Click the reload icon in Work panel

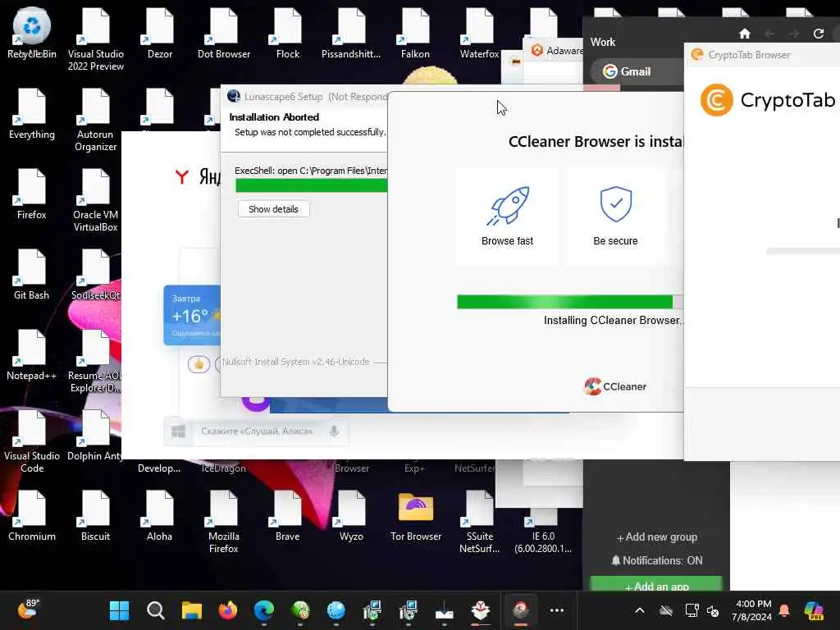click(818, 34)
